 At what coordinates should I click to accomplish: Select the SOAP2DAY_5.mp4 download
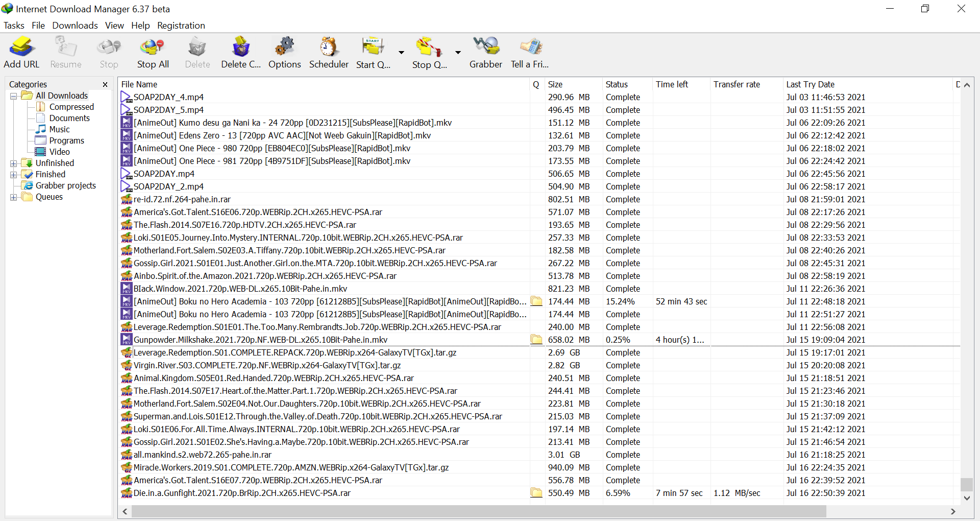(x=540, y=110)
